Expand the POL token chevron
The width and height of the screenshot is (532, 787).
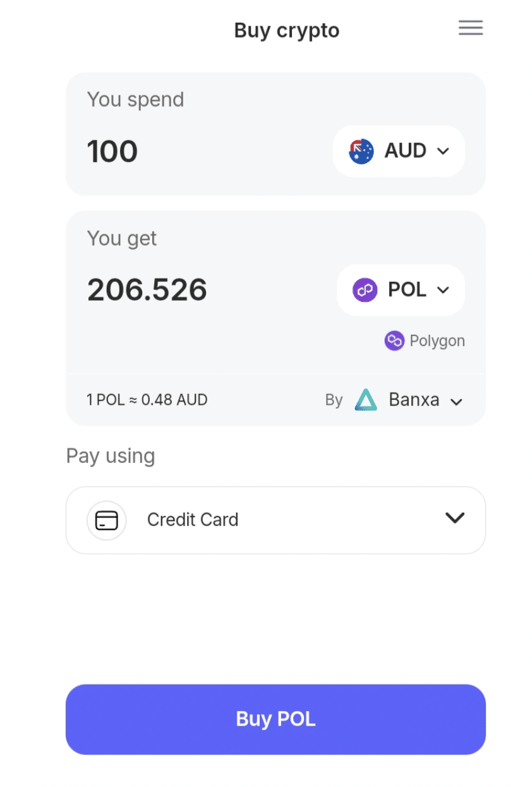pos(444,290)
